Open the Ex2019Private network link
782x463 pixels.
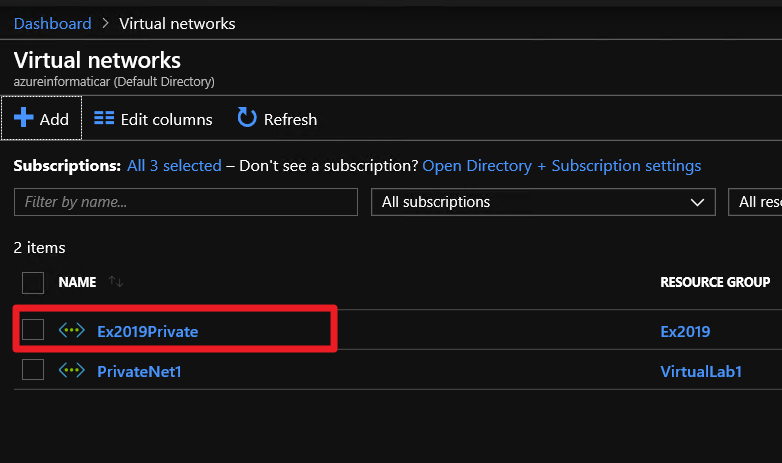(x=148, y=331)
